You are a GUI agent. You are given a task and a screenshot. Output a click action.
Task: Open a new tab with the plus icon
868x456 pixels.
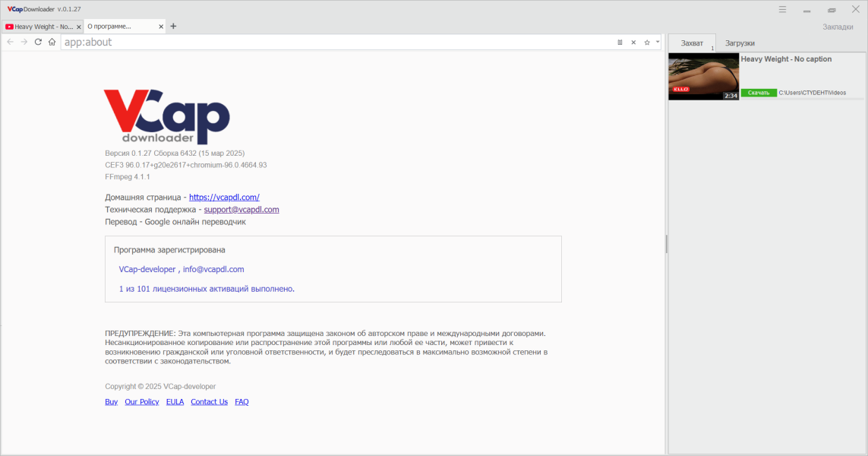coord(173,26)
